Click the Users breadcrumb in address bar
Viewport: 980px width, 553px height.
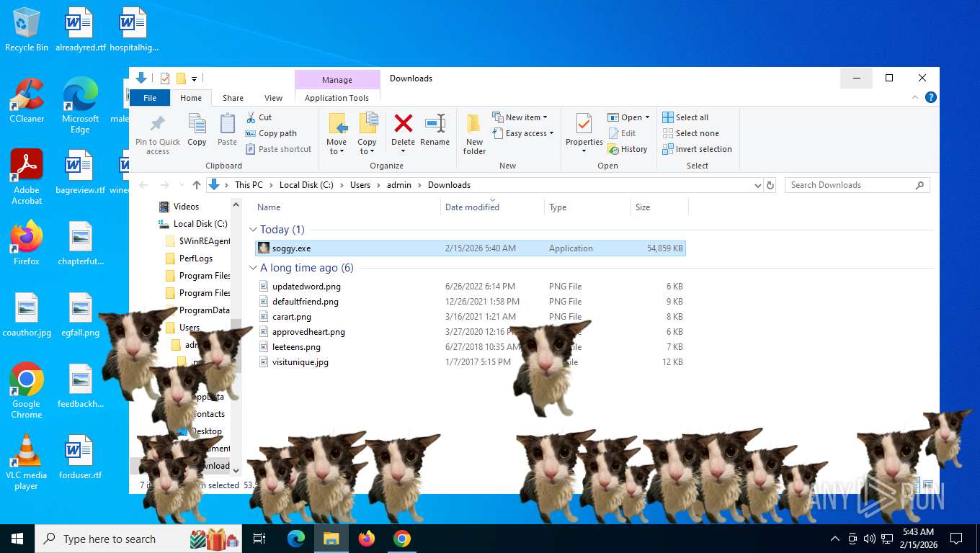point(360,185)
